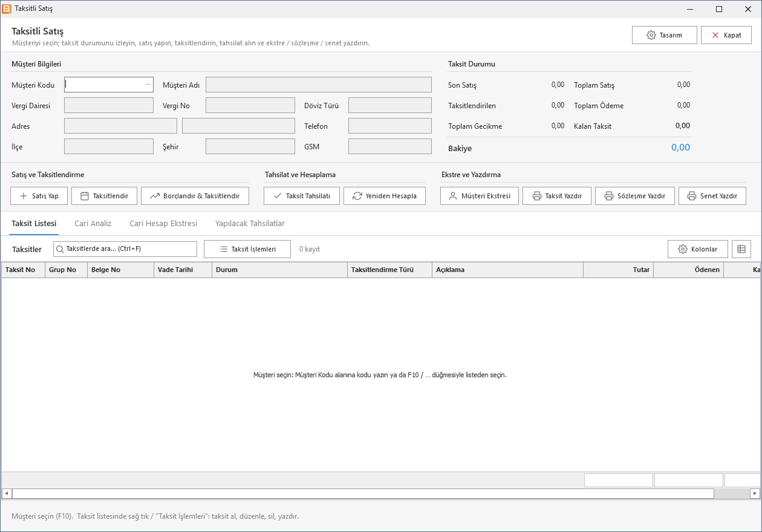This screenshot has height=532, width=762.
Task: Click the right arrow of horizontal scrollbar
Action: coord(755,493)
